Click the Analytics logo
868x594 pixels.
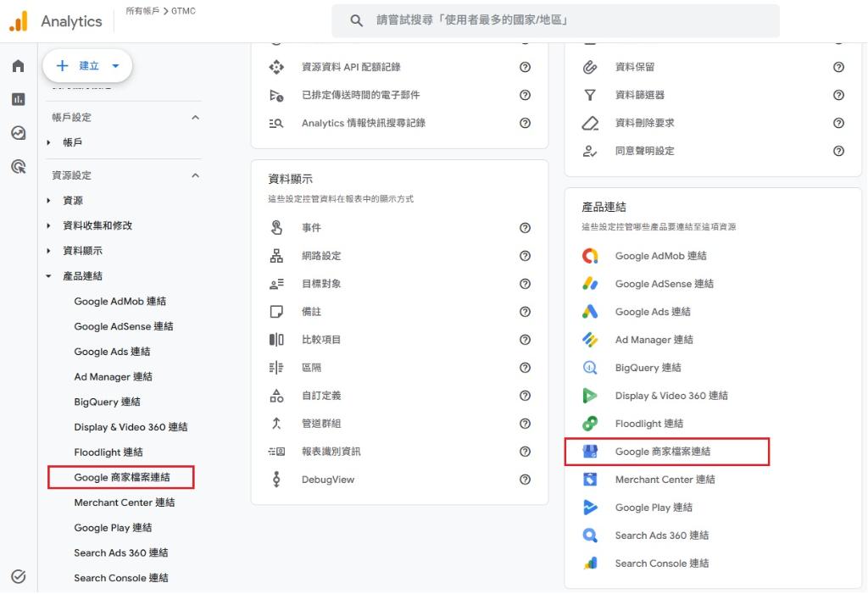(19, 21)
